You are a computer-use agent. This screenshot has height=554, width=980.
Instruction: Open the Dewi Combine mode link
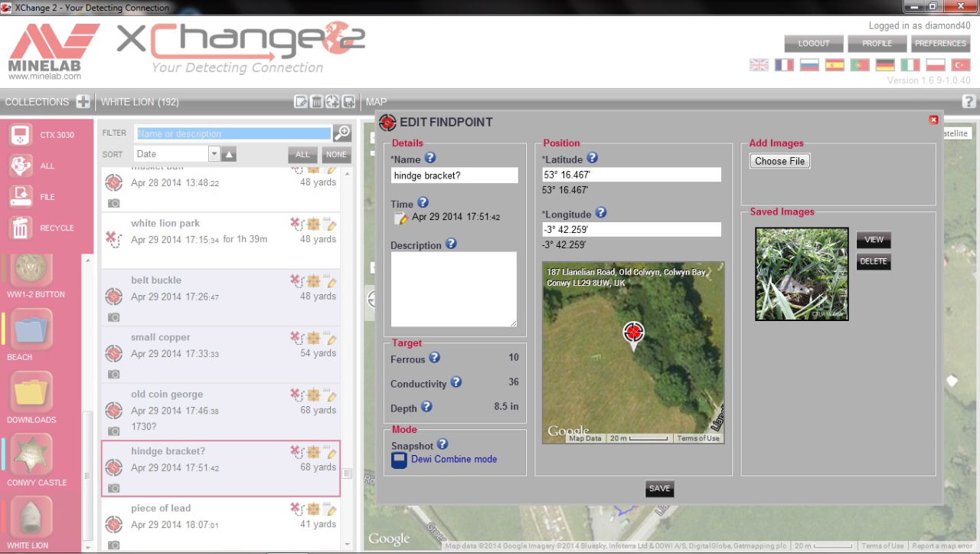(454, 459)
